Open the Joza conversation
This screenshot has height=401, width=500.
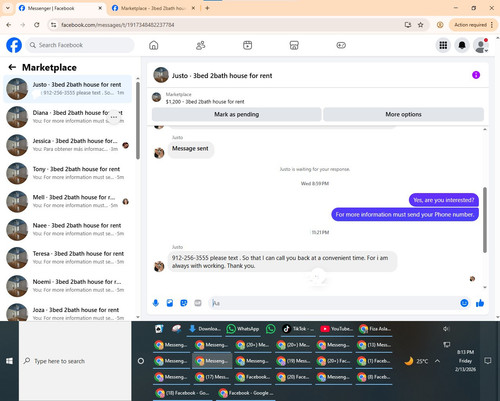coord(67,313)
